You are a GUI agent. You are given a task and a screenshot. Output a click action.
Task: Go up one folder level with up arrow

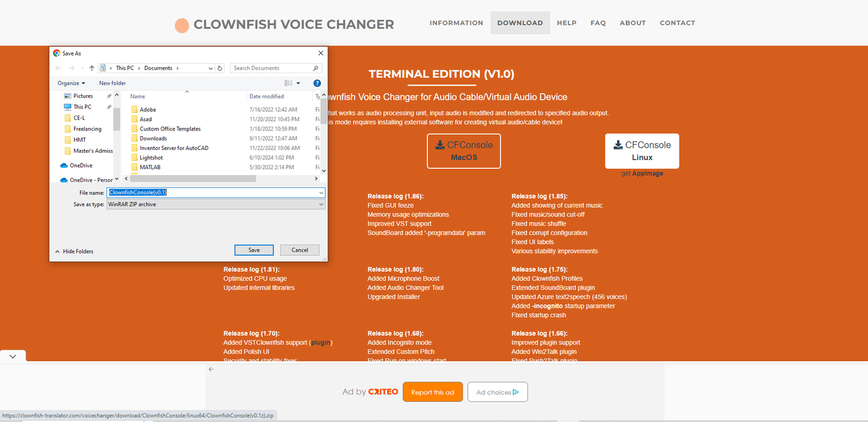coord(92,68)
